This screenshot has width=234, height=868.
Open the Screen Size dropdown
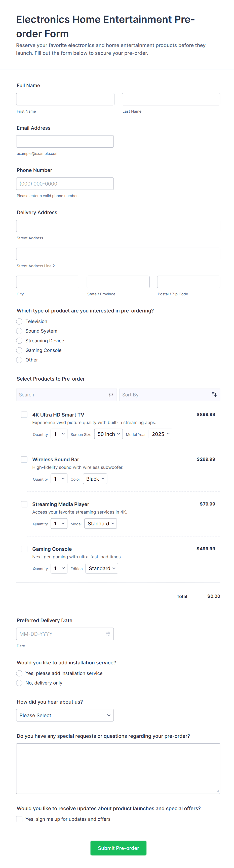108,434
